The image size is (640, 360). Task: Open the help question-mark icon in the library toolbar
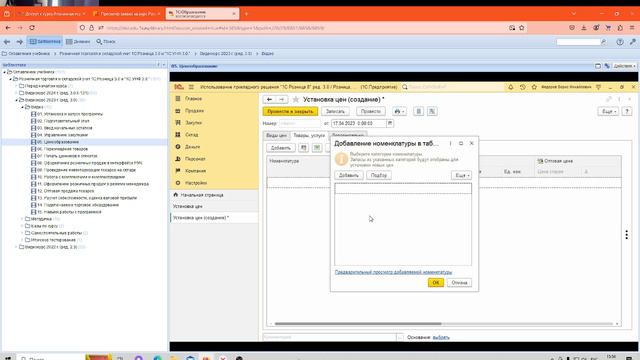click(x=620, y=42)
